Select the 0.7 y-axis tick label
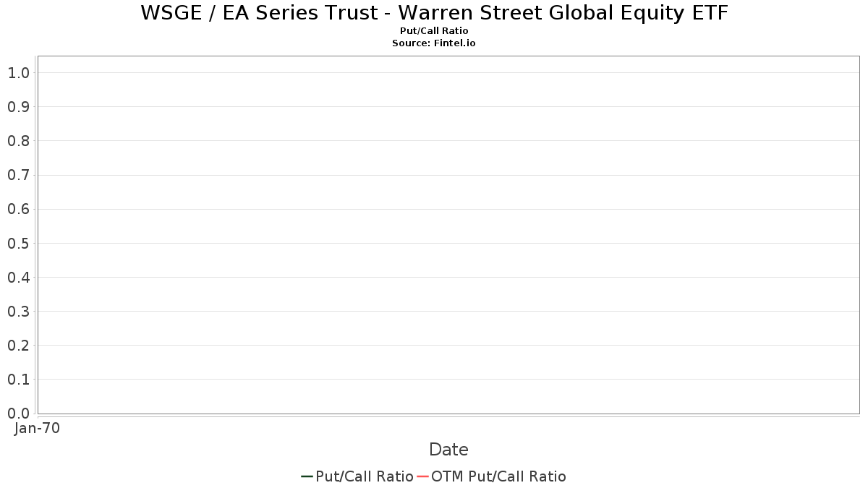 point(18,175)
